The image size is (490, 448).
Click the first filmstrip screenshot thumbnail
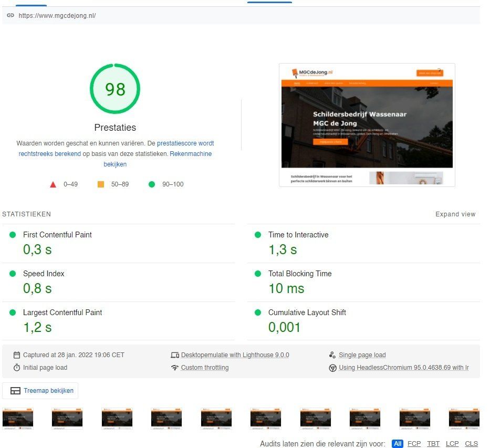pyautogui.click(x=18, y=419)
